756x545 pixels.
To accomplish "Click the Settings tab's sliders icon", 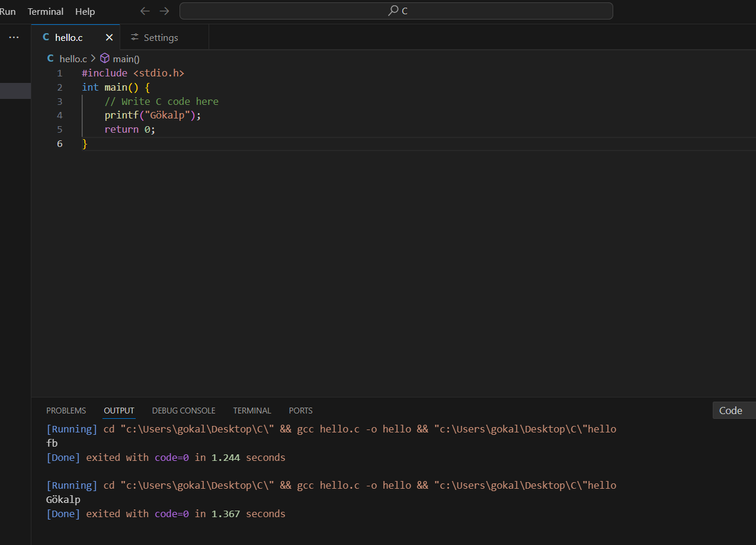I will [x=135, y=37].
